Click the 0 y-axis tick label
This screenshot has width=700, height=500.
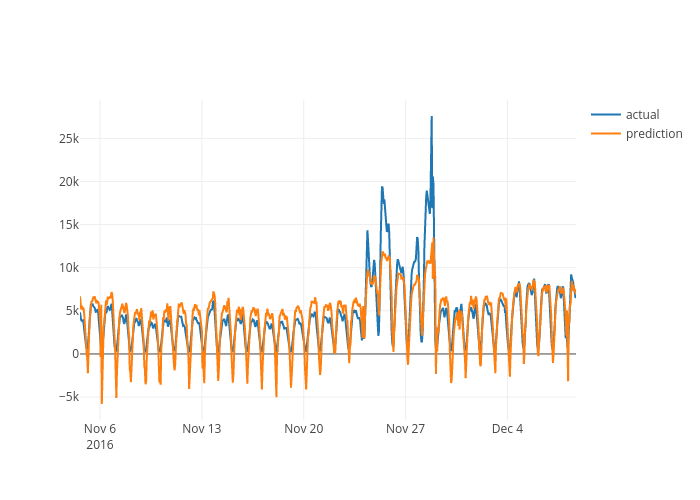coord(74,354)
